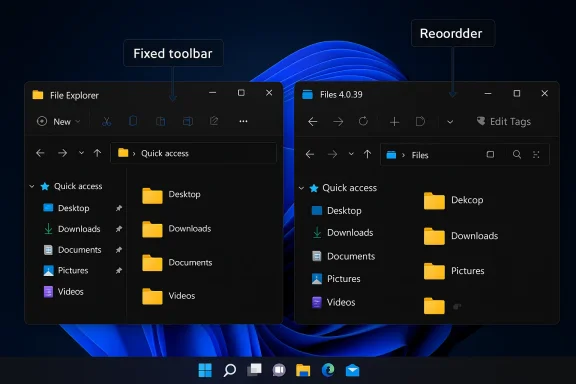Viewport: 576px width, 384px height.
Task: Click the Files path breadcrumb
Action: pyautogui.click(x=420, y=155)
